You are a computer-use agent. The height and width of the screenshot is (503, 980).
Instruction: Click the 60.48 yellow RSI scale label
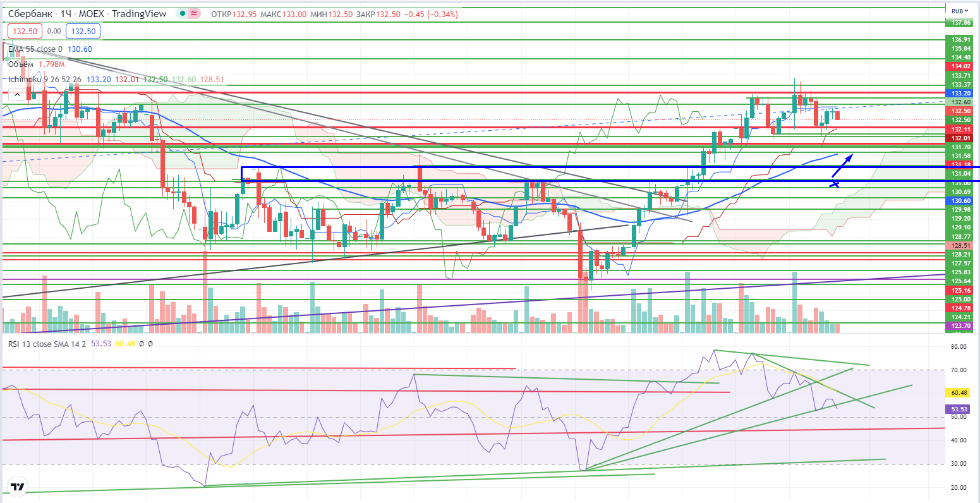[960, 393]
